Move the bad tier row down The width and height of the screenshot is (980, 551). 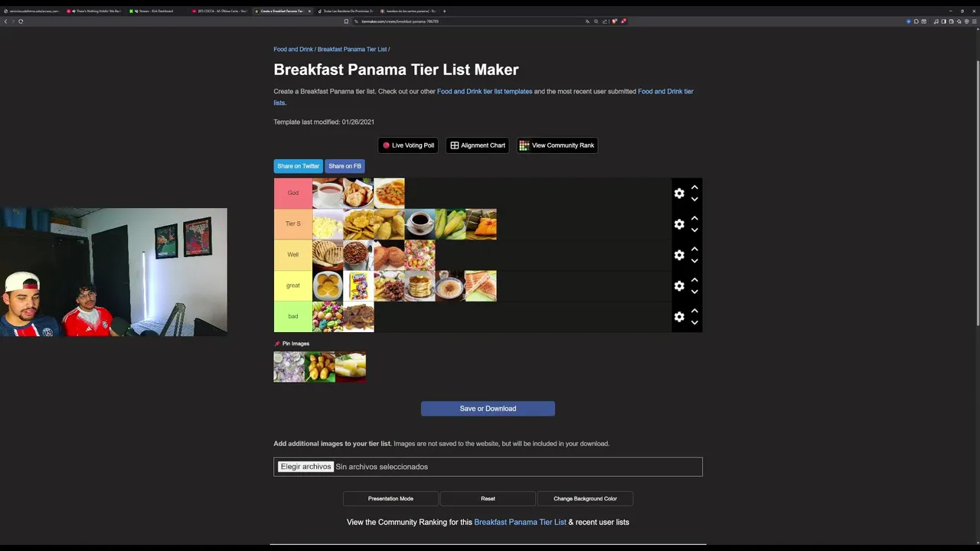pyautogui.click(x=694, y=322)
